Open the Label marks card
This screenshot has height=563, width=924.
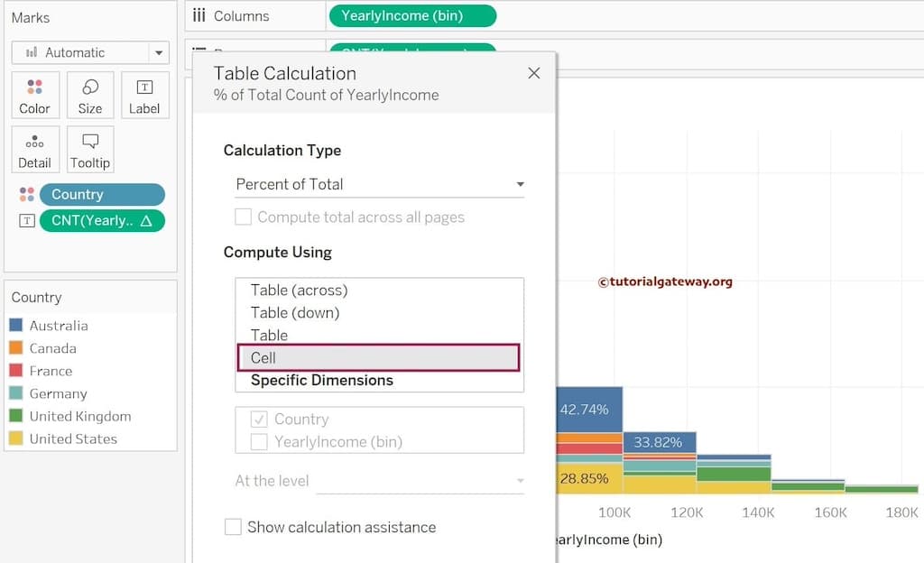144,96
